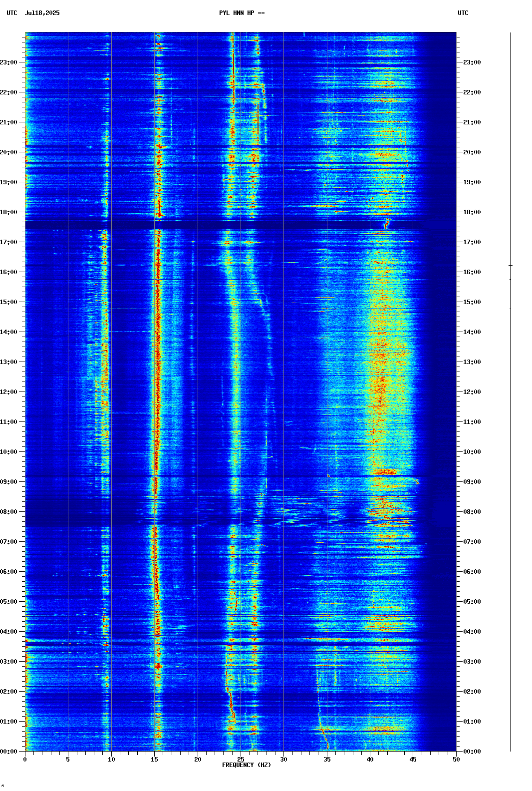The height and width of the screenshot is (791, 532).
Task: Click the right-axis 10:00 time label
Action: [x=472, y=452]
